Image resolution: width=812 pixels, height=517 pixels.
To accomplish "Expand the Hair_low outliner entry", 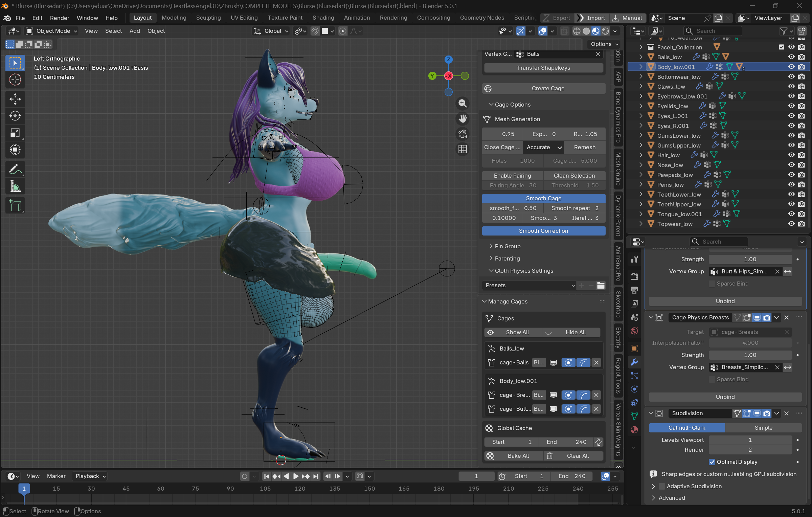I will tap(641, 155).
